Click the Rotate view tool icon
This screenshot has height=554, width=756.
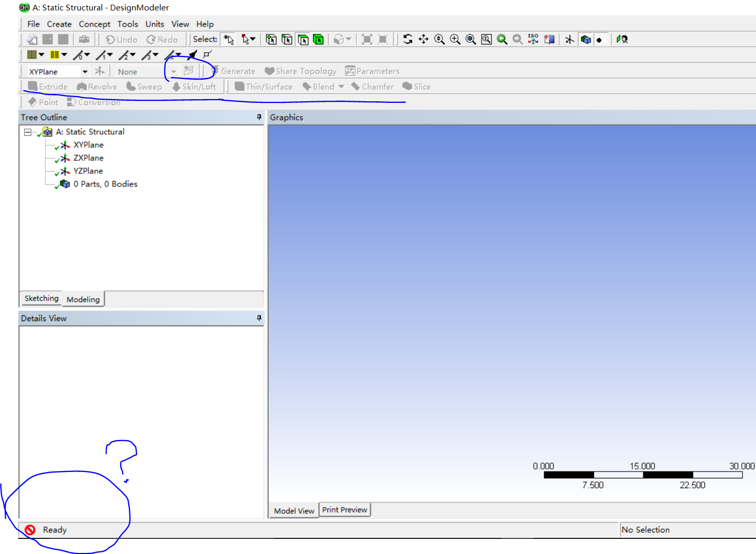click(408, 39)
